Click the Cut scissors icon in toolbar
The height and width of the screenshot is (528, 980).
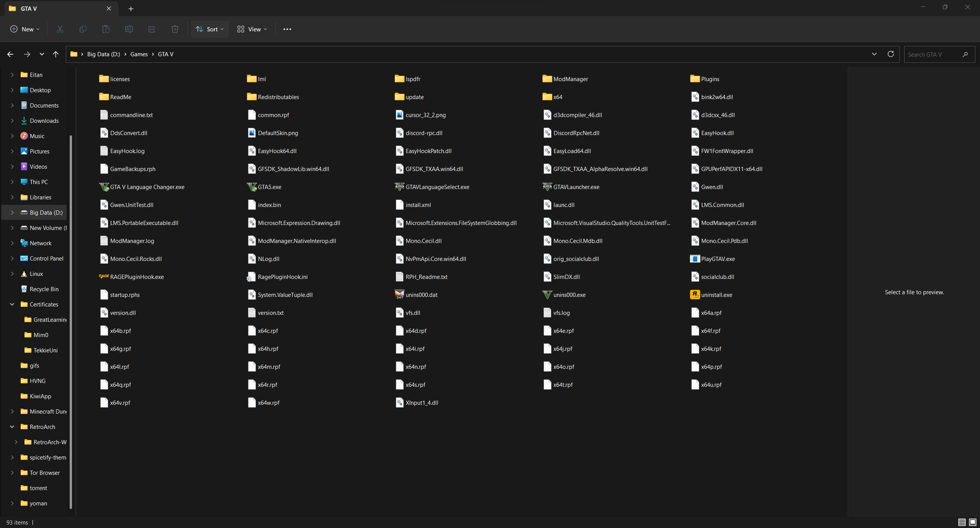60,29
